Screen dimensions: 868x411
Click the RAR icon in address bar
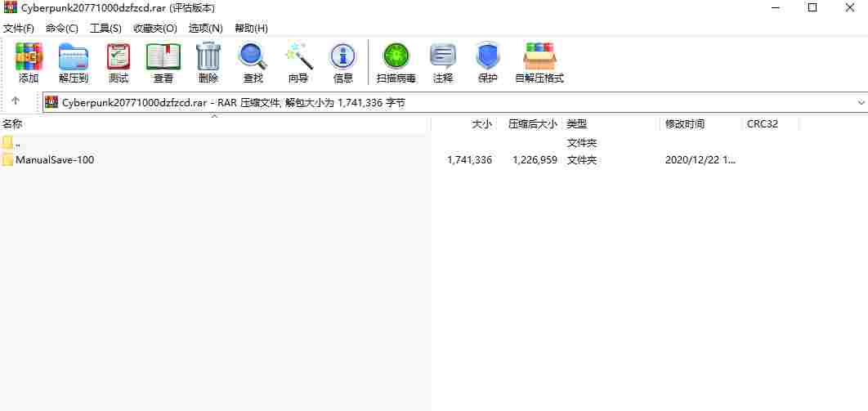[51, 103]
